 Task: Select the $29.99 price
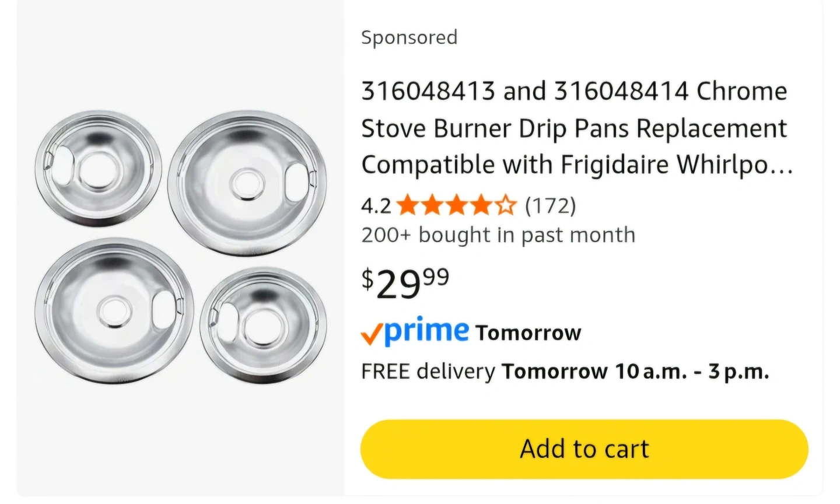405,283
